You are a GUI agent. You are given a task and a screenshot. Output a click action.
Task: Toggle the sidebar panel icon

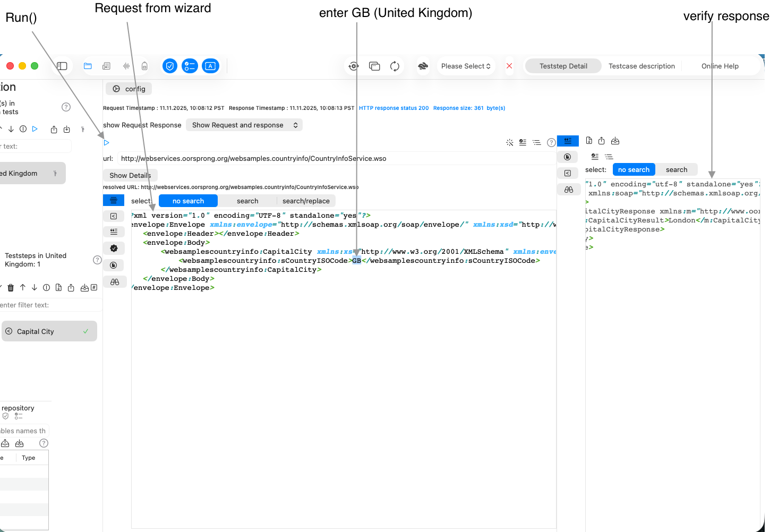(x=62, y=66)
